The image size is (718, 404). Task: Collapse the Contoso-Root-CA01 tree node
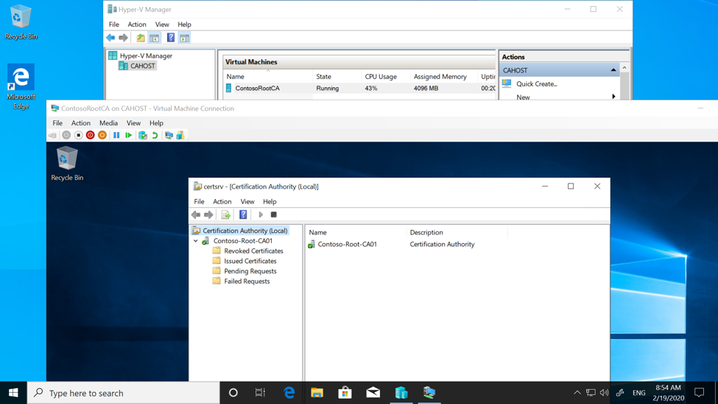196,241
